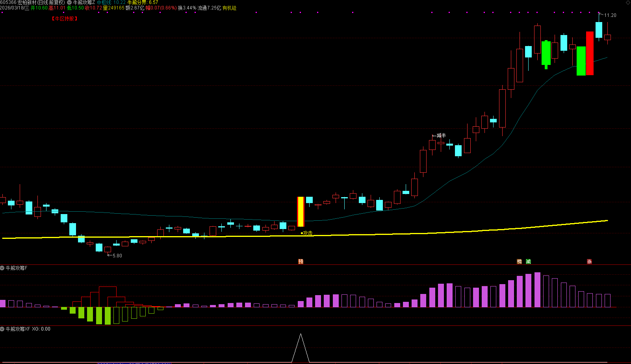Click the 量249165 volume value
Image resolution: width=631 pixels, height=364 pixels.
click(x=113, y=8)
